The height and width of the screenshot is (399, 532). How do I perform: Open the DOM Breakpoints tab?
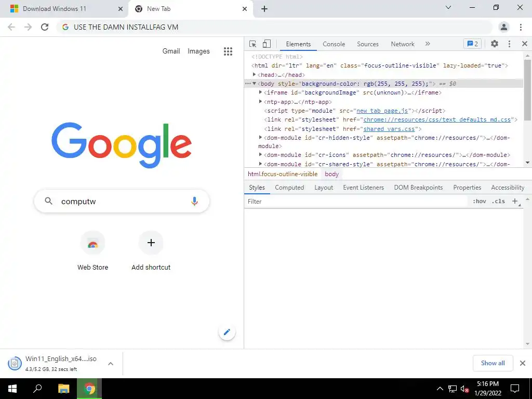[x=418, y=188]
